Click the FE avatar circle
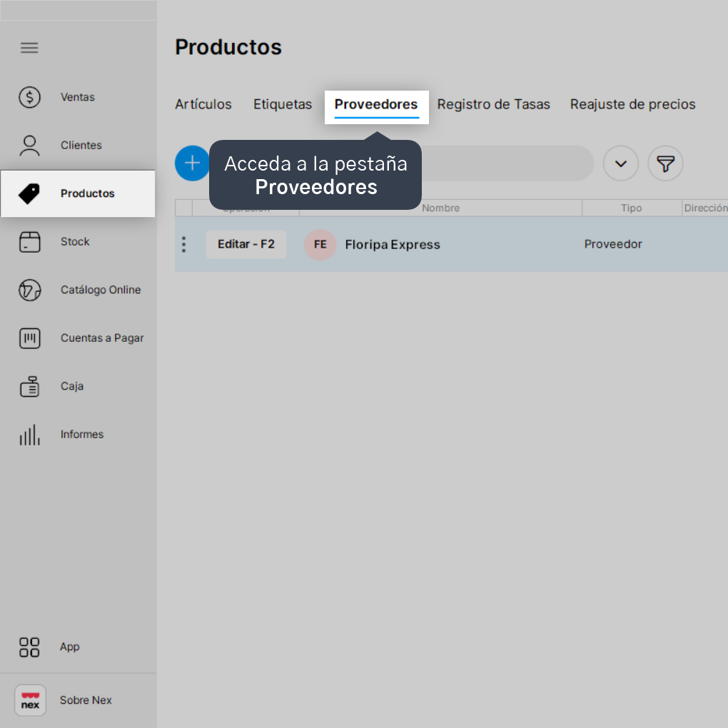728x728 pixels. pyautogui.click(x=320, y=245)
